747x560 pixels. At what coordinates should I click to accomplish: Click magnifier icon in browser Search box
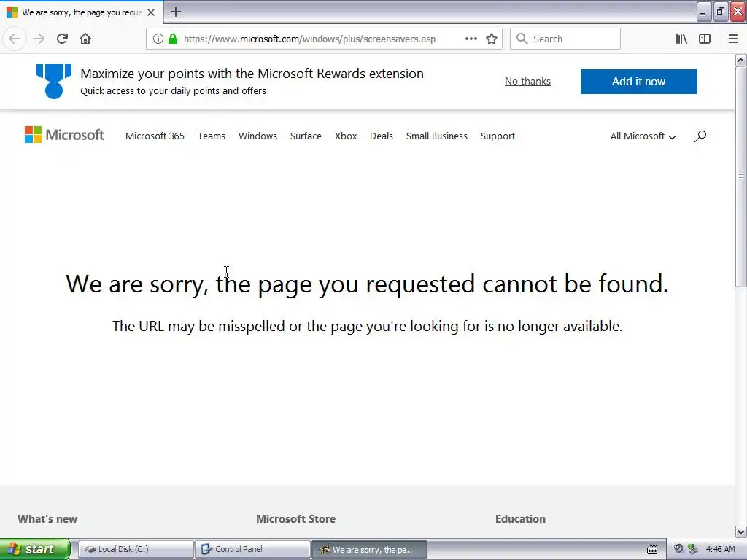tap(522, 39)
